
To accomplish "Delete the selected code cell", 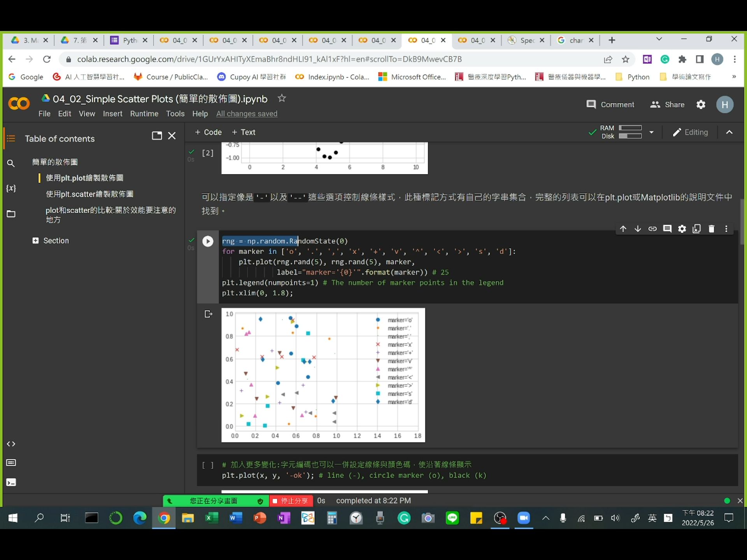I will coord(712,229).
